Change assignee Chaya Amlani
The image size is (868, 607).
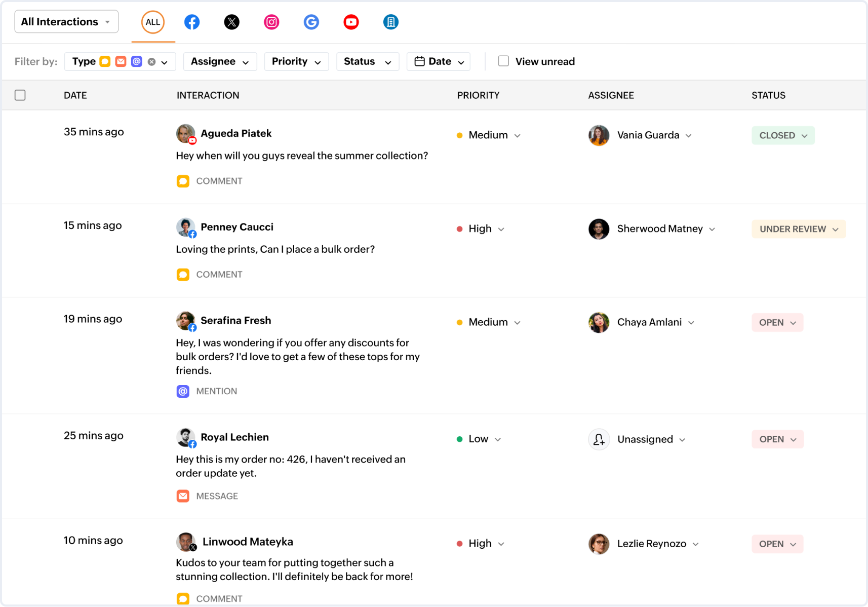click(656, 322)
